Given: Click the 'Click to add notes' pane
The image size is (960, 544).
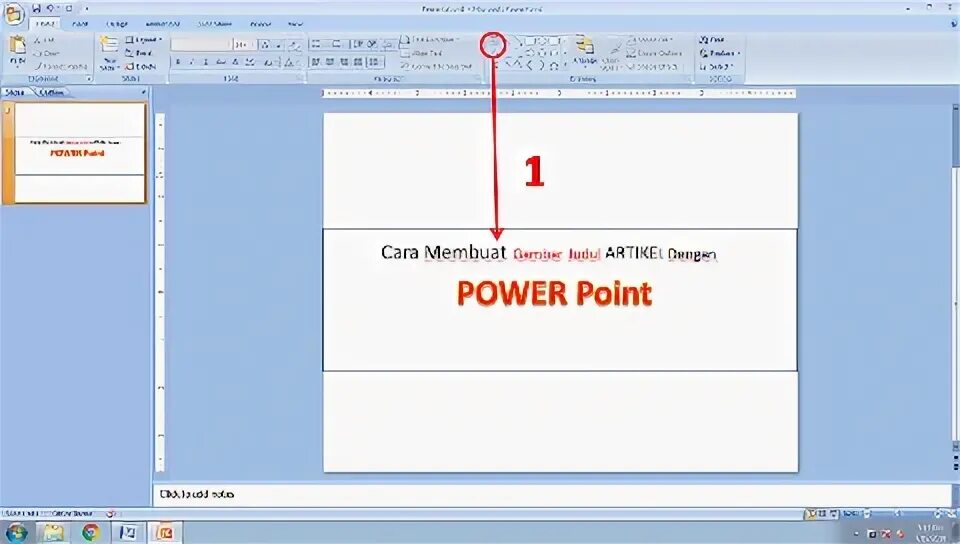Looking at the screenshot, I should (551, 494).
